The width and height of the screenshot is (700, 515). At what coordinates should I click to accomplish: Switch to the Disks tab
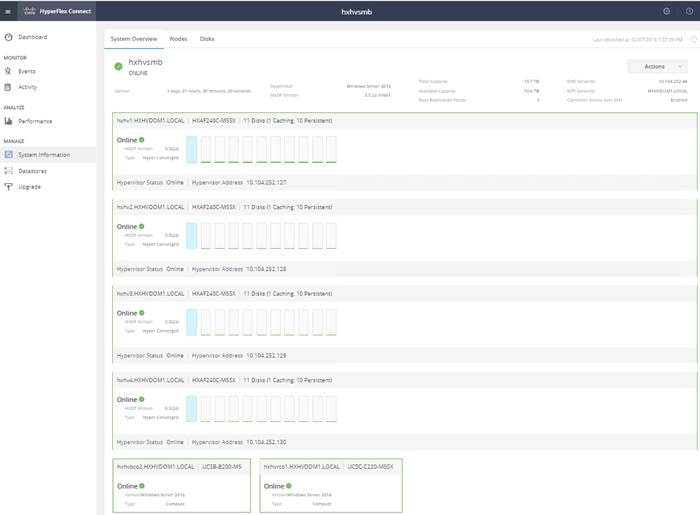point(207,39)
